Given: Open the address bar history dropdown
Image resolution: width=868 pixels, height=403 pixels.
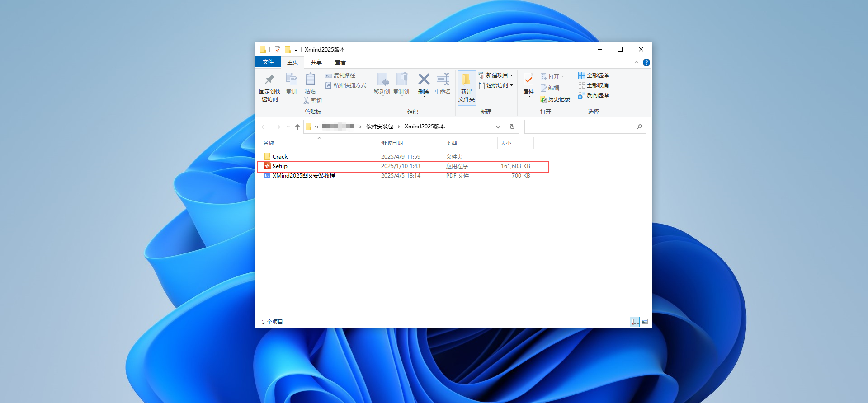Looking at the screenshot, I should coord(498,127).
